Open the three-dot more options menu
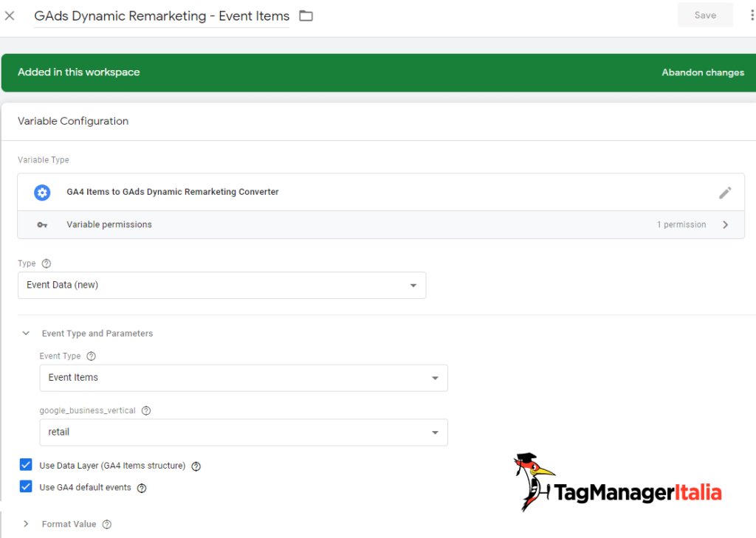This screenshot has width=756, height=538. pyautogui.click(x=752, y=15)
